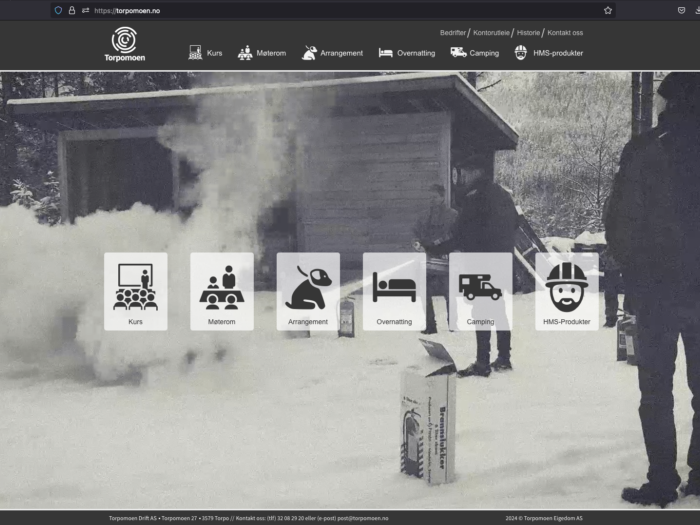700x525 pixels.
Task: Open the Pocket save icon
Action: click(681, 10)
